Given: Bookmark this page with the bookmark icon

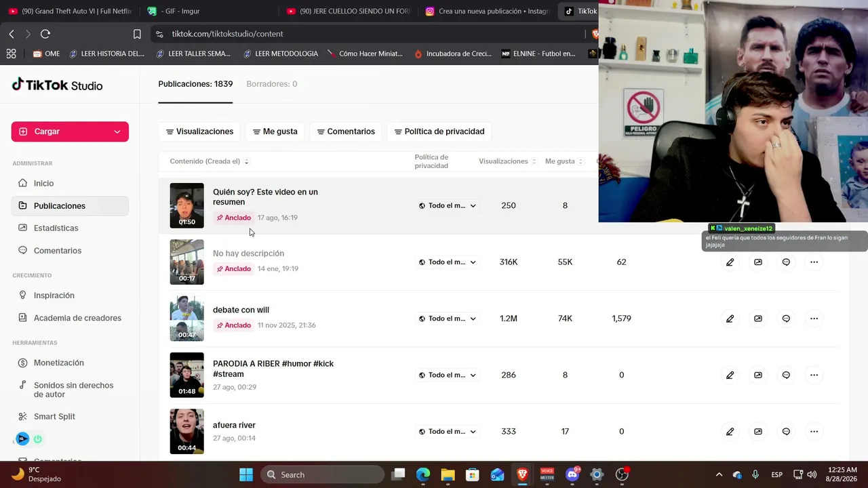Looking at the screenshot, I should [x=137, y=34].
